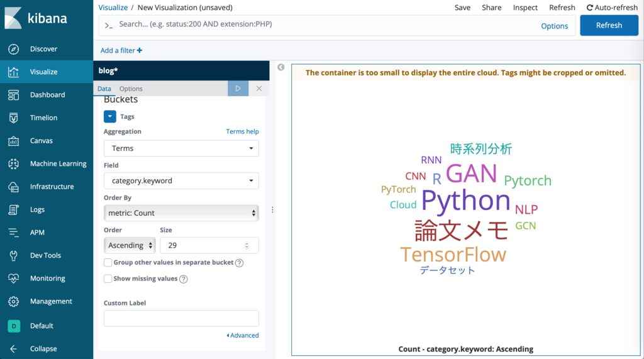This screenshot has width=644, height=359.
Task: Open the Aggregation Terms dropdown
Action: (x=181, y=148)
